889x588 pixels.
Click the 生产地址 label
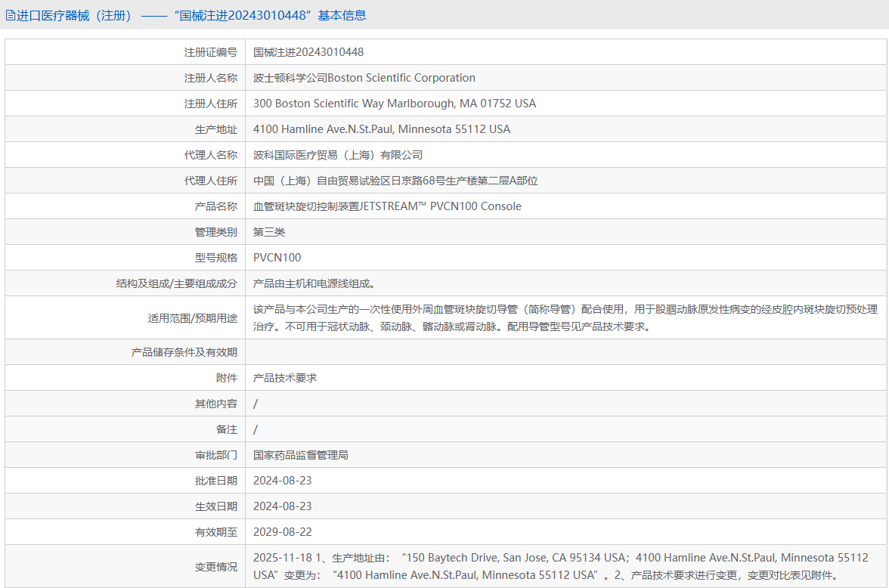[216, 129]
